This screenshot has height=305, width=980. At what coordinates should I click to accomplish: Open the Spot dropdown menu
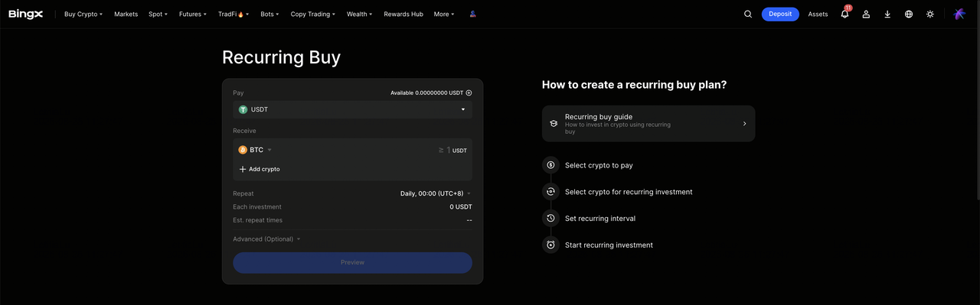coord(158,14)
